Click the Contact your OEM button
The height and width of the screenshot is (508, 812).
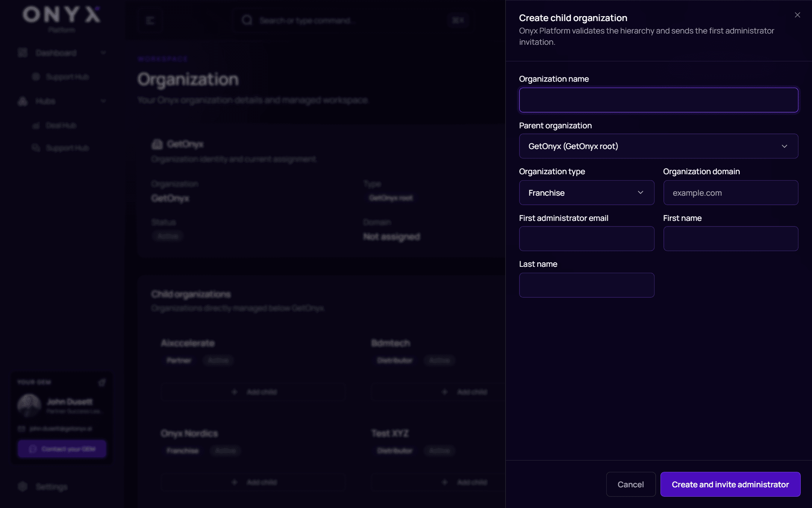coord(62,449)
